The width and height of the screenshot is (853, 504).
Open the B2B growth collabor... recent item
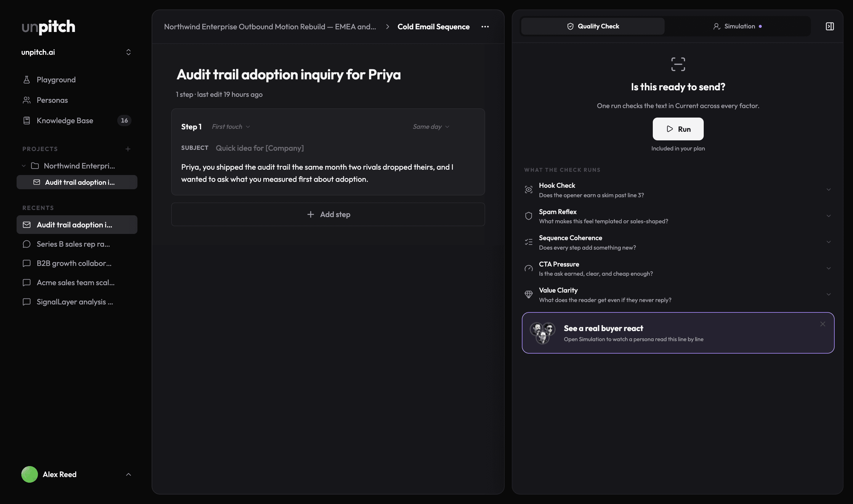click(x=77, y=263)
